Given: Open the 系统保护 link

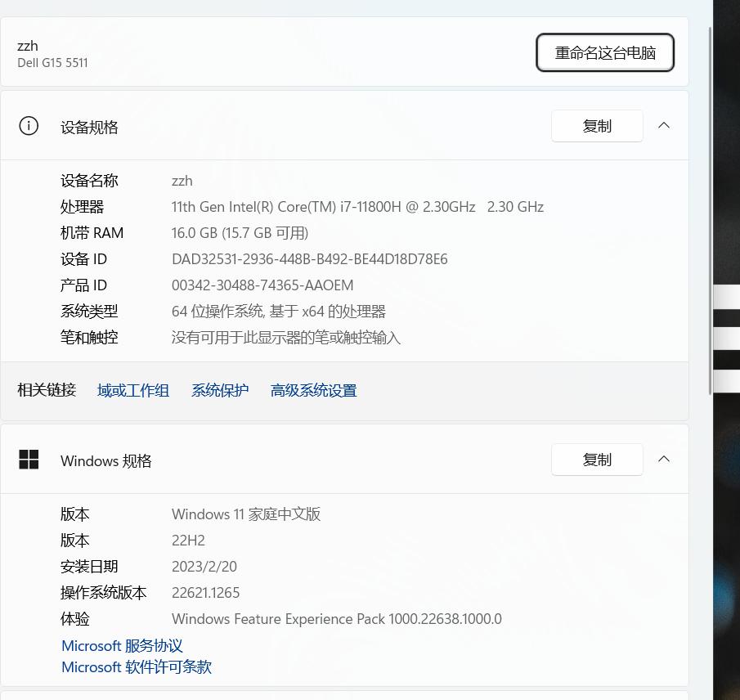Looking at the screenshot, I should click(x=220, y=390).
